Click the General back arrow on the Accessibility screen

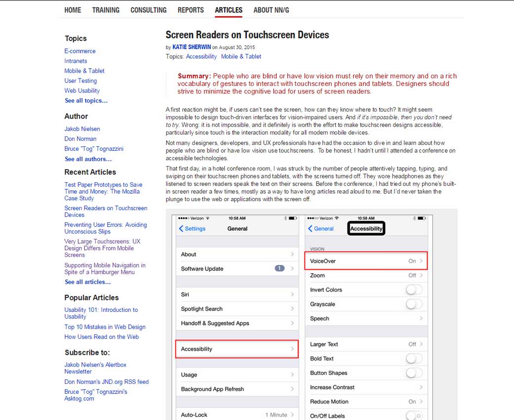311,228
